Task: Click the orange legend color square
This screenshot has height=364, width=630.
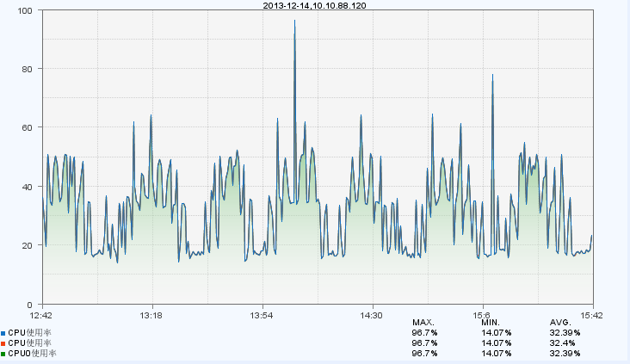Action: pos(3,342)
